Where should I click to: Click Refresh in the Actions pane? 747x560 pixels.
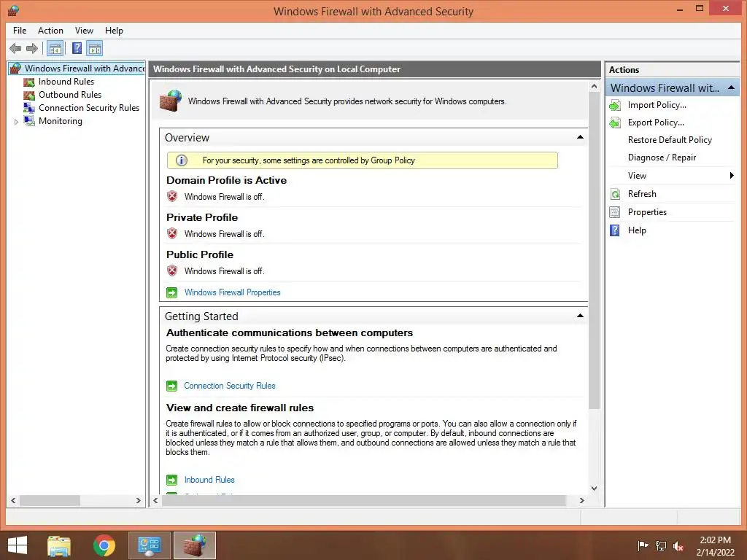pyautogui.click(x=642, y=194)
